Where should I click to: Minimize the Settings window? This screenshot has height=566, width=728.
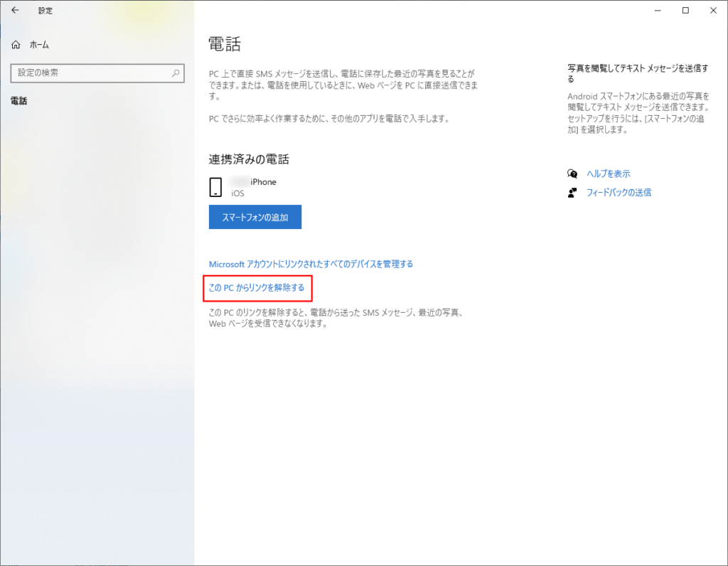[x=658, y=10]
